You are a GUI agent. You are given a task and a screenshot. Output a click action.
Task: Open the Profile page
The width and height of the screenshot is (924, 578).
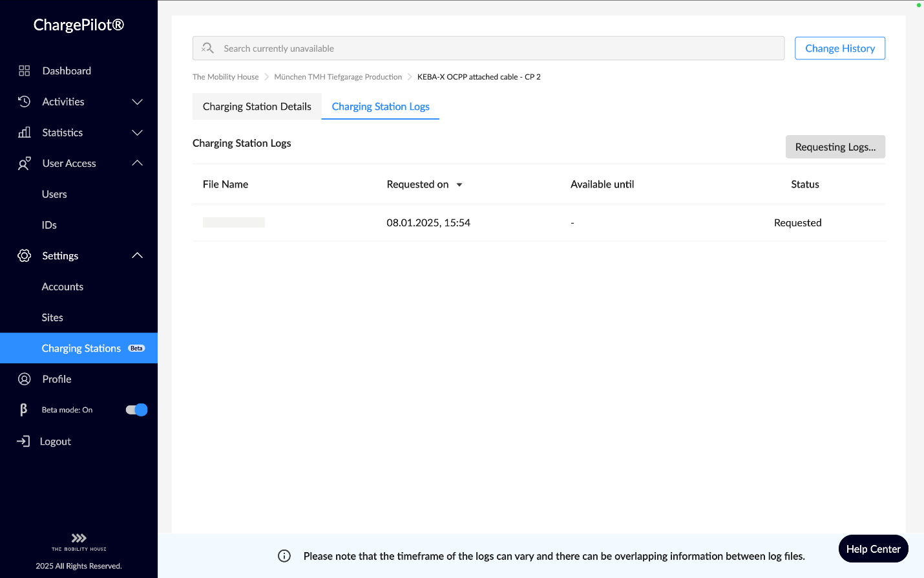(x=57, y=380)
